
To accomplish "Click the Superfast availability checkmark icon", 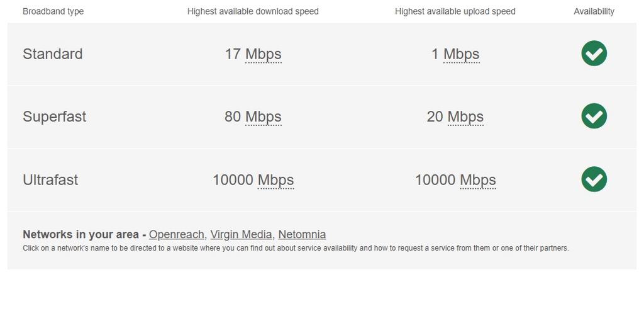I will click(x=594, y=116).
